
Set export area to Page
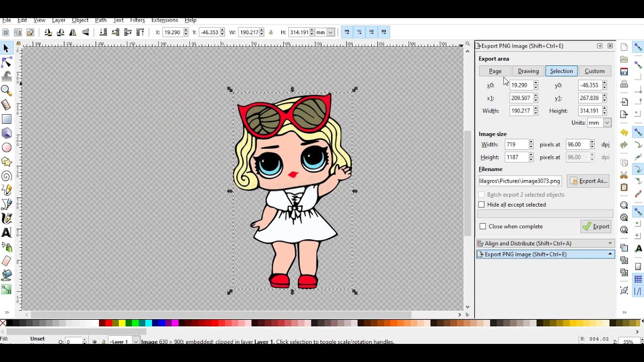click(x=495, y=71)
